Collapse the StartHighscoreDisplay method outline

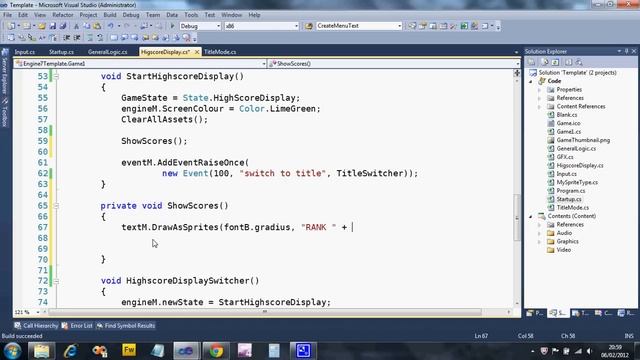[56, 76]
